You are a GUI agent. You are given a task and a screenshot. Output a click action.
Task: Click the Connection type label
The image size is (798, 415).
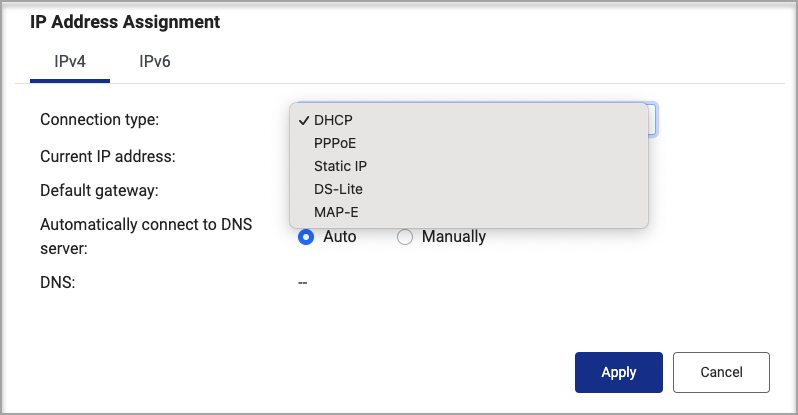(x=100, y=120)
